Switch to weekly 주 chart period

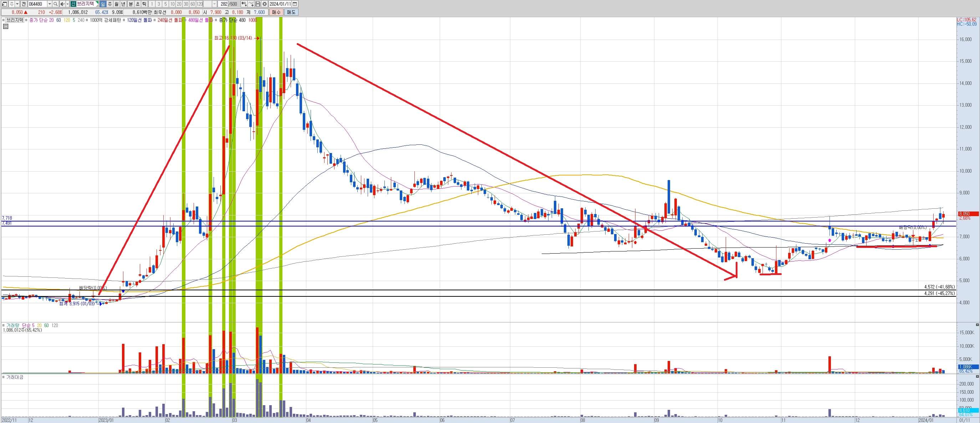click(x=110, y=4)
